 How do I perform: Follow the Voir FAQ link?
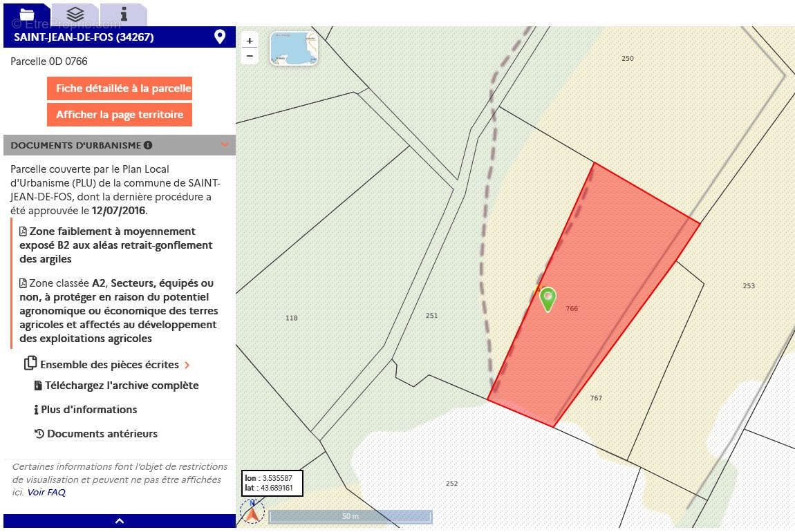(46, 493)
